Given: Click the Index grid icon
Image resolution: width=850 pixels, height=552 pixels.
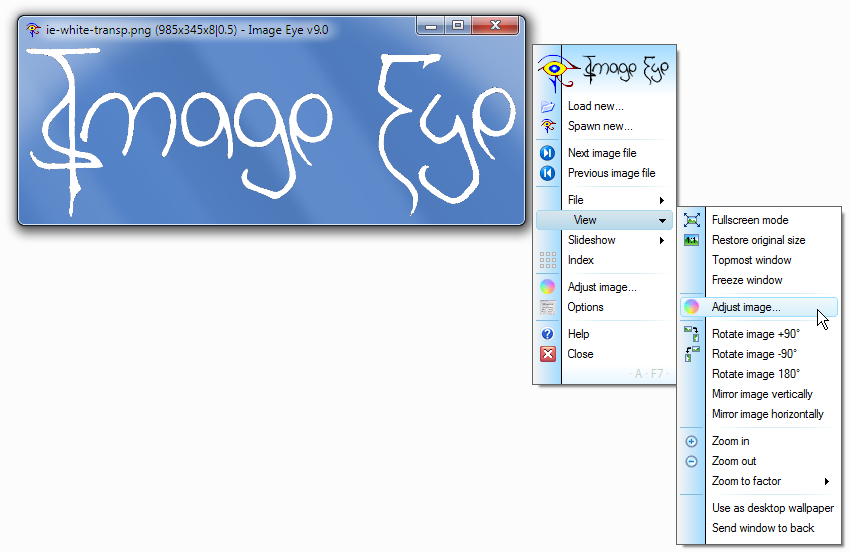Looking at the screenshot, I should click(548, 260).
